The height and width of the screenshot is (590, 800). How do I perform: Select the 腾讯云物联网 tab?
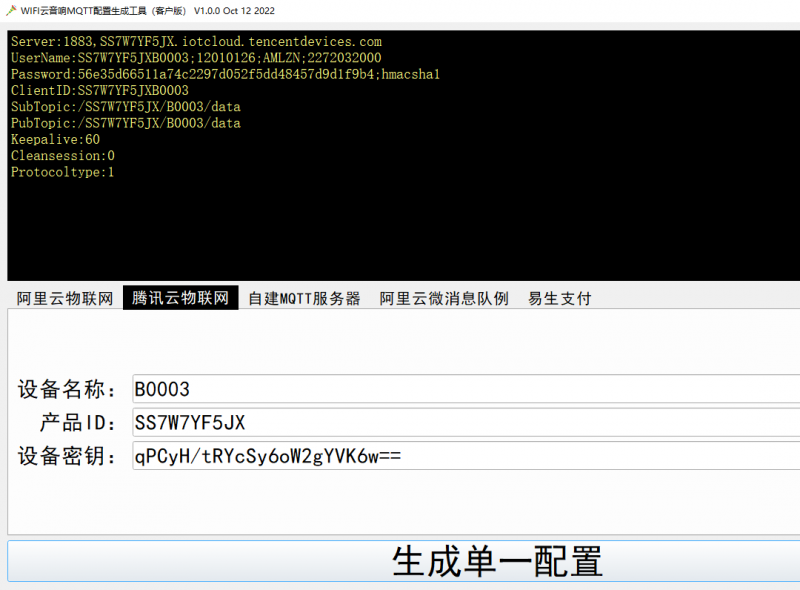181,298
